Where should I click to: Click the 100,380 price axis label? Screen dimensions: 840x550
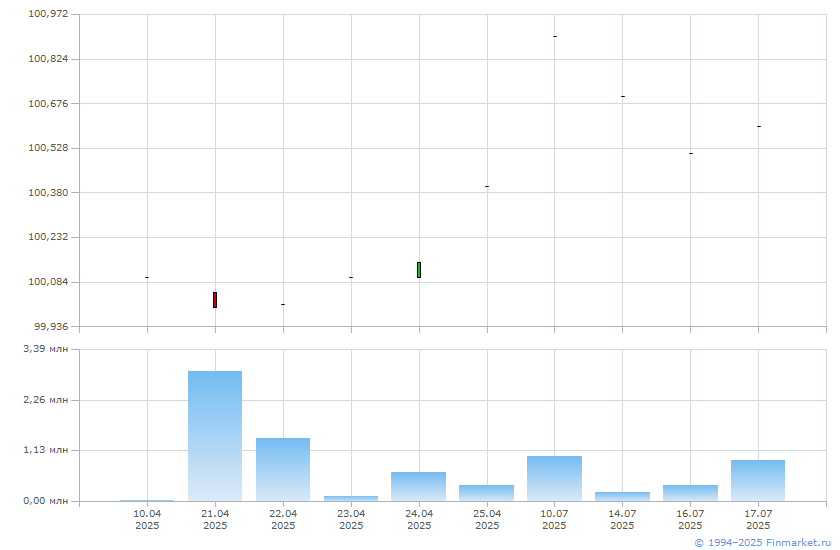tap(48, 192)
